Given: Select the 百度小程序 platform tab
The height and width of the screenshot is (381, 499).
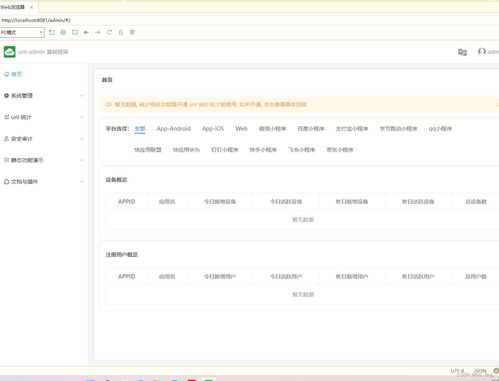Looking at the screenshot, I should point(311,129).
